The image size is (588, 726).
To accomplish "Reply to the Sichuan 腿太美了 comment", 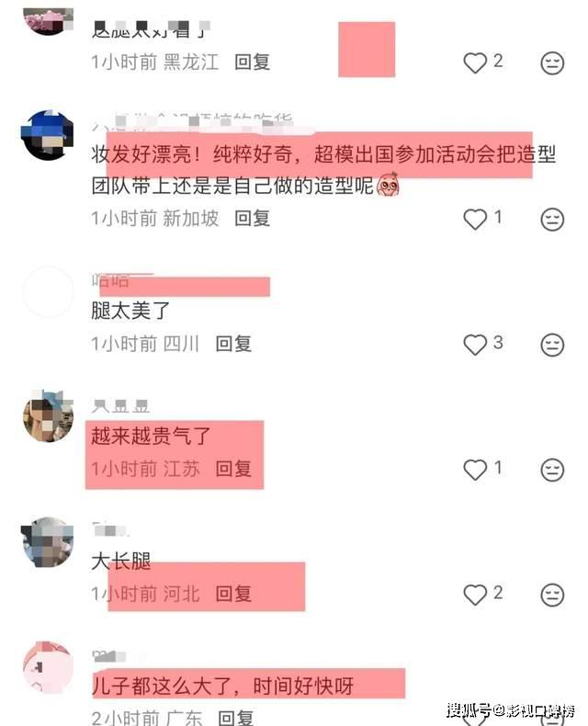I will point(233,344).
